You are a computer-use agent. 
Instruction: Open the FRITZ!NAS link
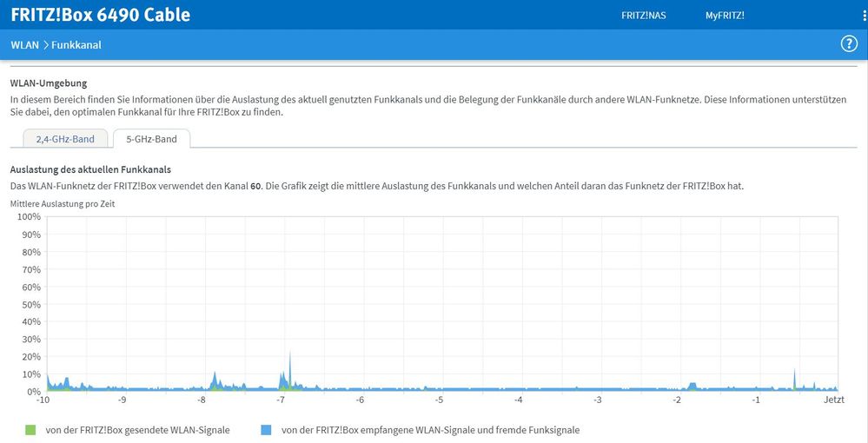pos(643,16)
